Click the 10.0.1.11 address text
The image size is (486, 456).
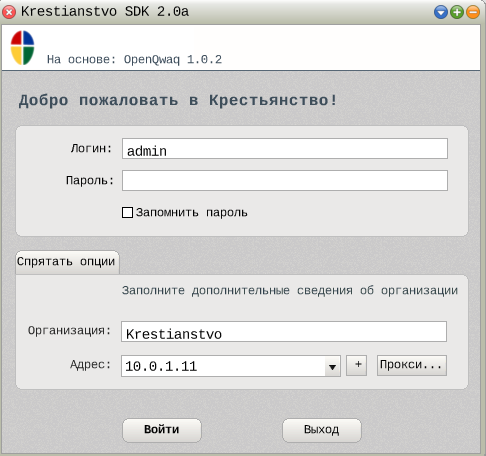pyautogui.click(x=161, y=366)
